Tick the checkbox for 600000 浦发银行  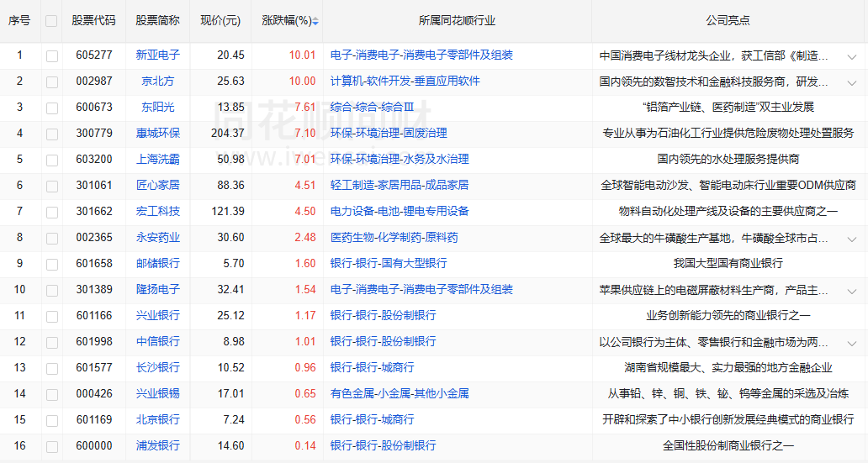pos(52,446)
